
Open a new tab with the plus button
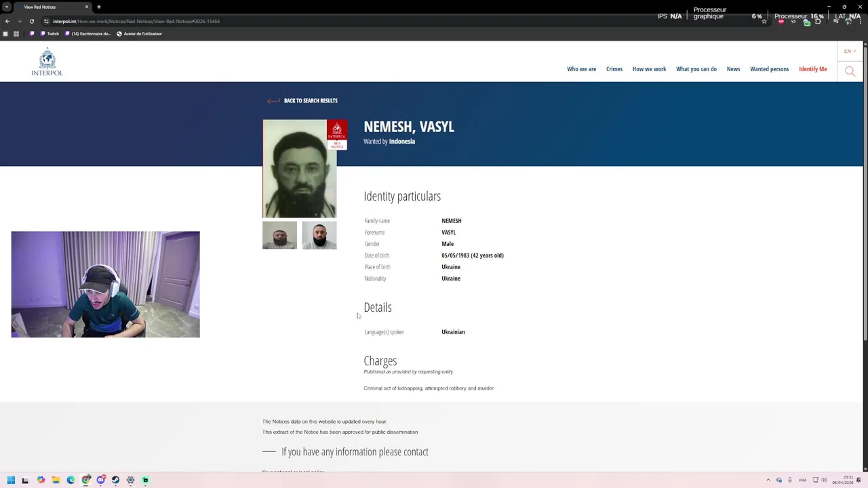tap(98, 7)
